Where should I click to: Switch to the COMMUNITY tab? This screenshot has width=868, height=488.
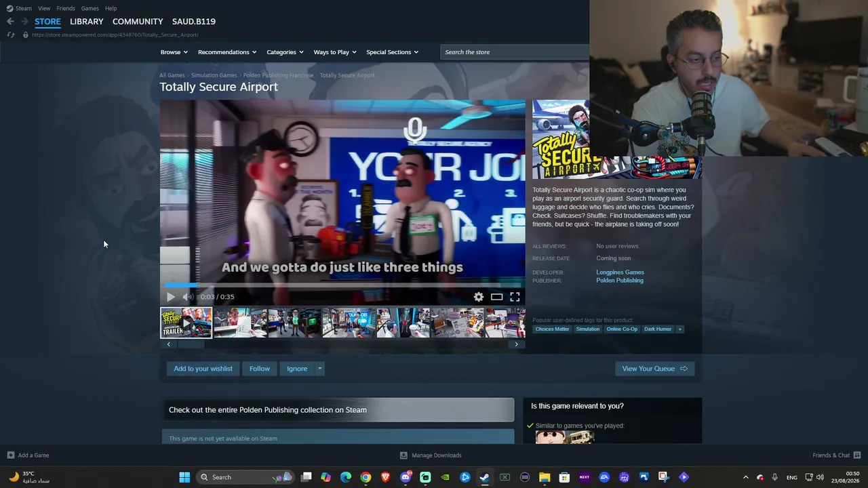138,22
